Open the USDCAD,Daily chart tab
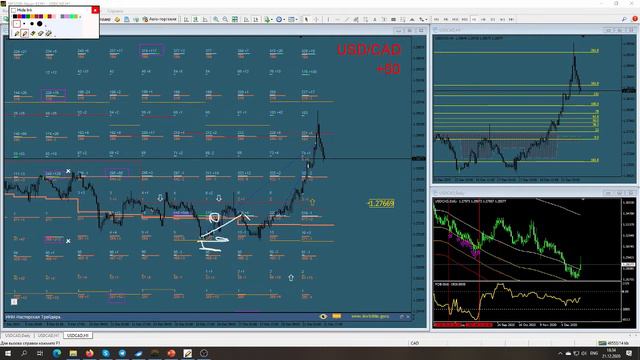The width and height of the screenshot is (640, 360). (x=18, y=336)
